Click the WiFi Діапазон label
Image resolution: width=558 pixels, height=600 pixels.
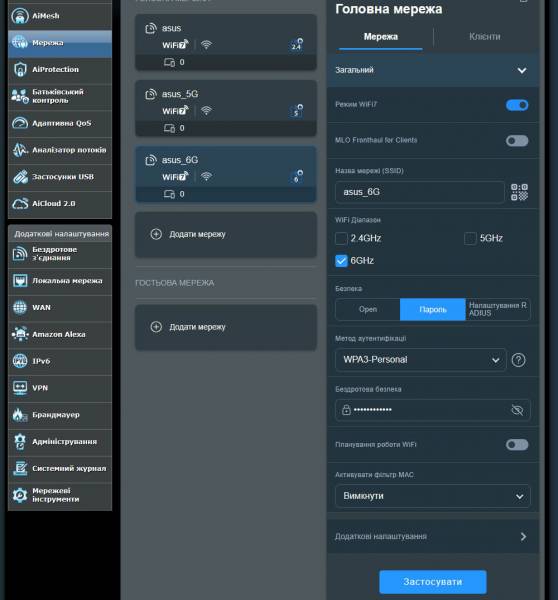358,220
